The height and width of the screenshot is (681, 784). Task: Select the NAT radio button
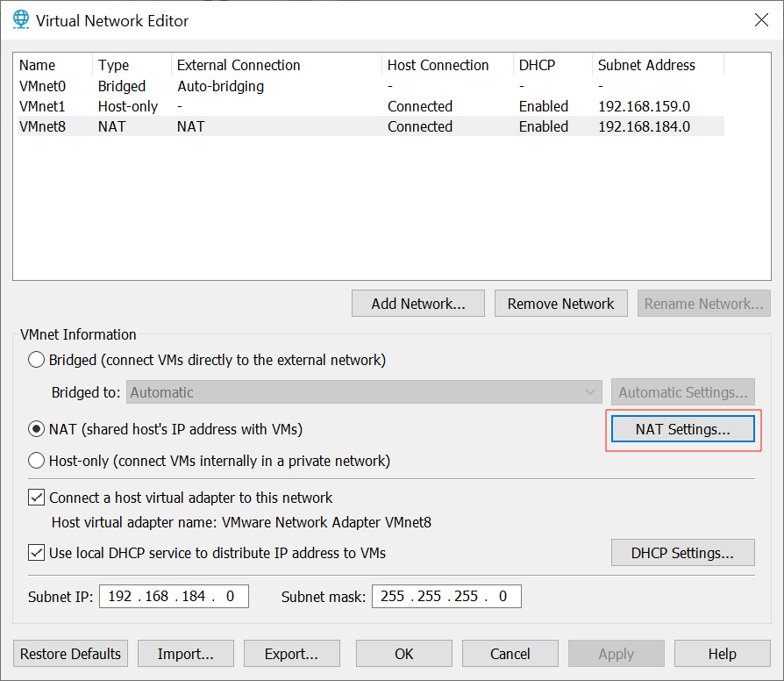36,429
